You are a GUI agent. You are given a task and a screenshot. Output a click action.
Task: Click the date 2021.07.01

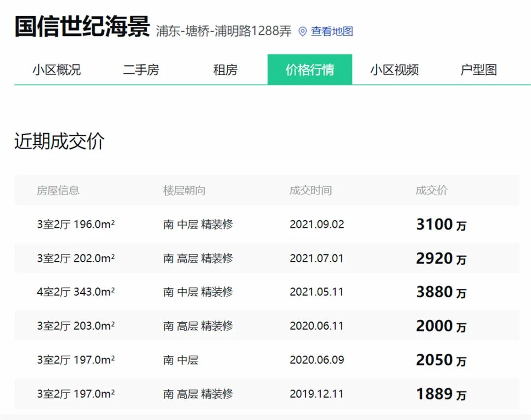(317, 258)
